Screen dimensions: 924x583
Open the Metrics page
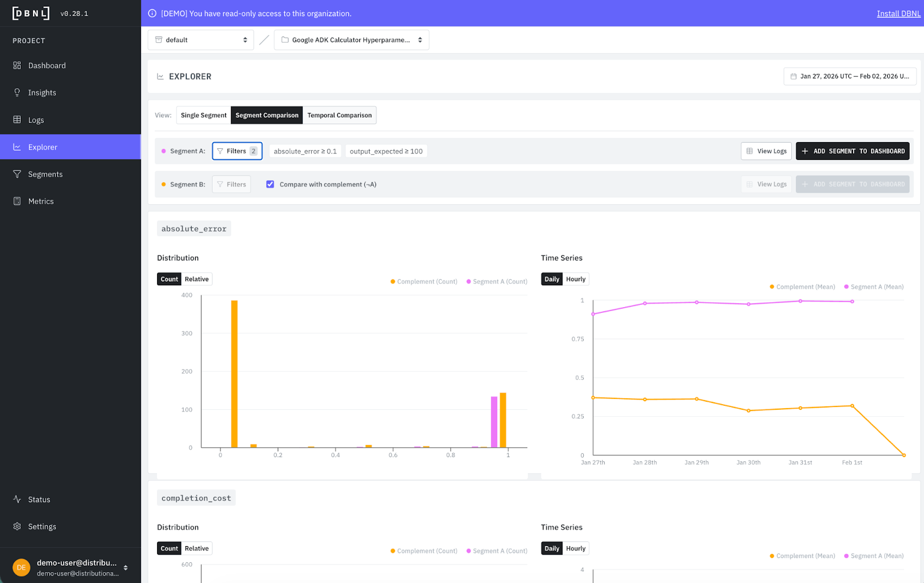click(x=70, y=201)
